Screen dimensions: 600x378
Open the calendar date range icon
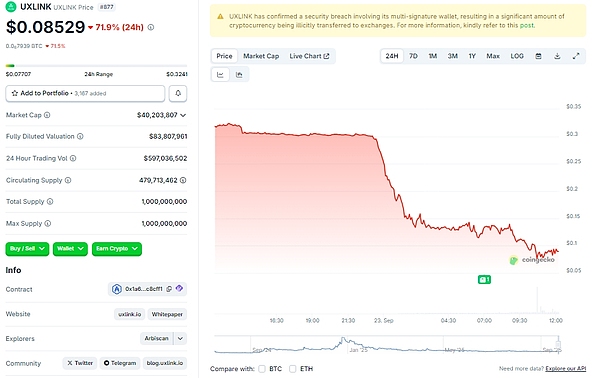coord(538,56)
